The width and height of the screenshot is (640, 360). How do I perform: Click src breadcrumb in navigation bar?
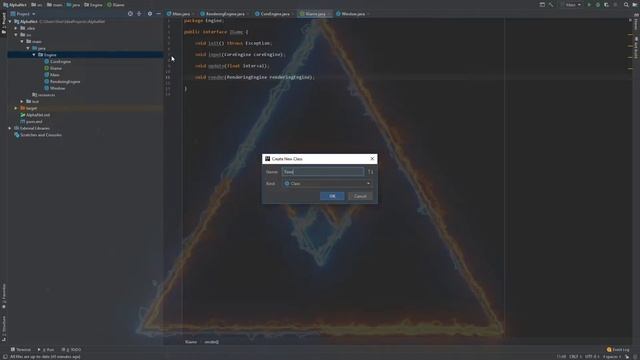(37, 5)
